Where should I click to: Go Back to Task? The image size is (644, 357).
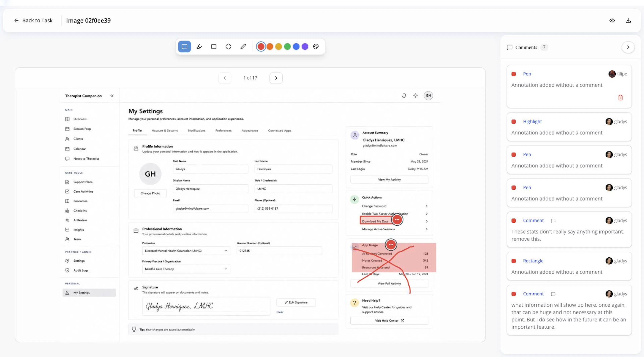[x=33, y=20]
